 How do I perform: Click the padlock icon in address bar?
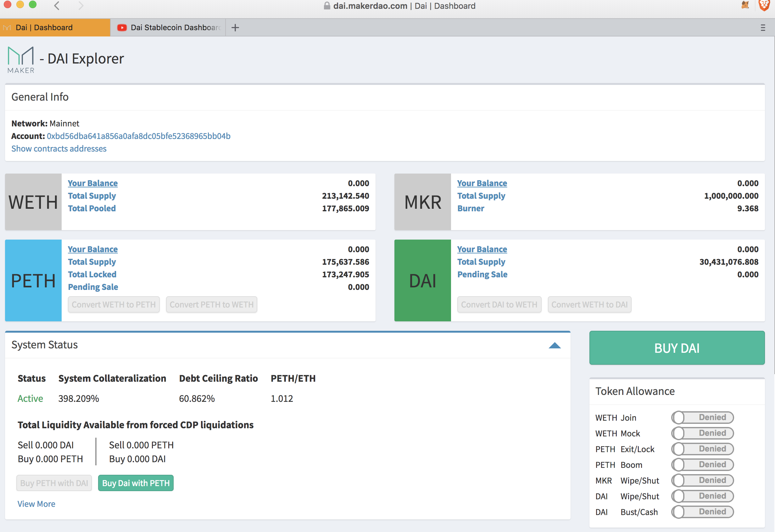pyautogui.click(x=327, y=6)
